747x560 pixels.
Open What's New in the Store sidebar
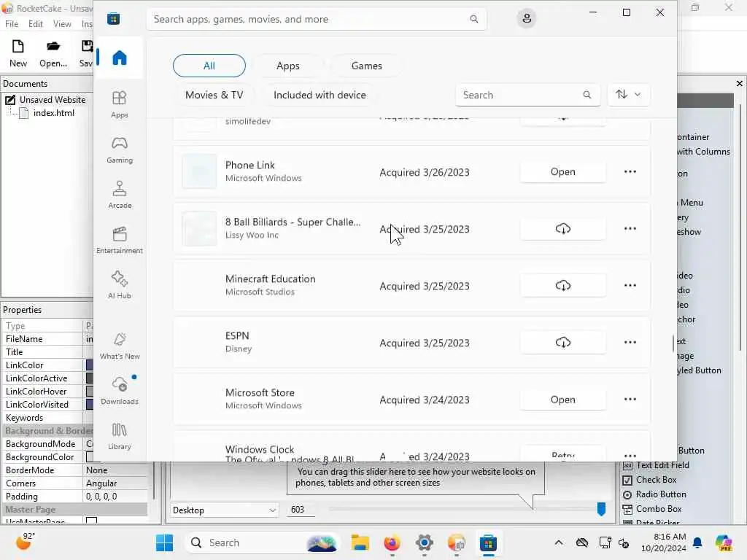[120, 346]
